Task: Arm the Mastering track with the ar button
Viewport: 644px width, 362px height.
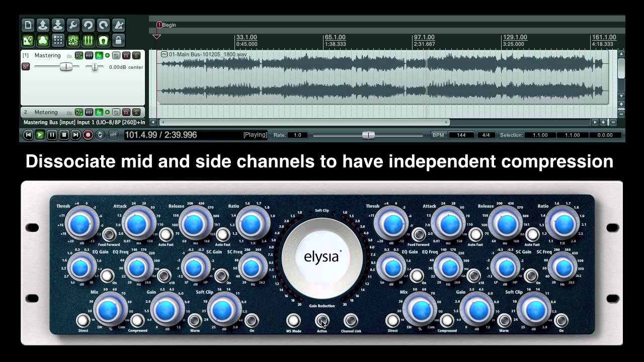Action: tap(26, 66)
